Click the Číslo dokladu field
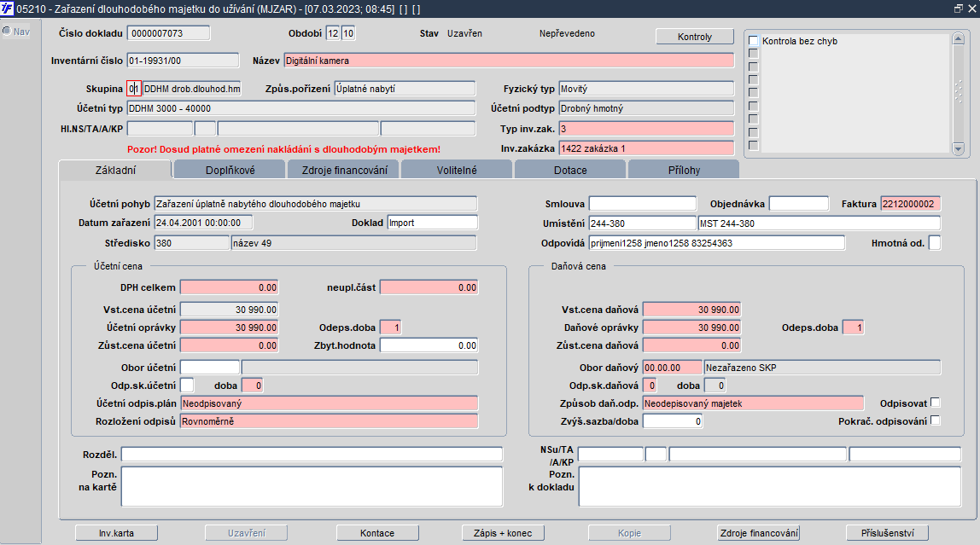 (x=169, y=33)
